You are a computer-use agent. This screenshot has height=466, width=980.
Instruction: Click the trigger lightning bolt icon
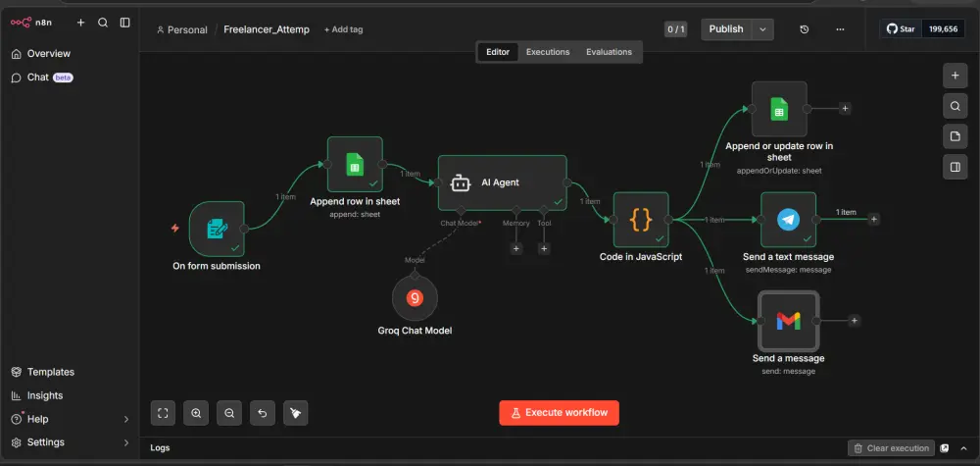click(175, 229)
